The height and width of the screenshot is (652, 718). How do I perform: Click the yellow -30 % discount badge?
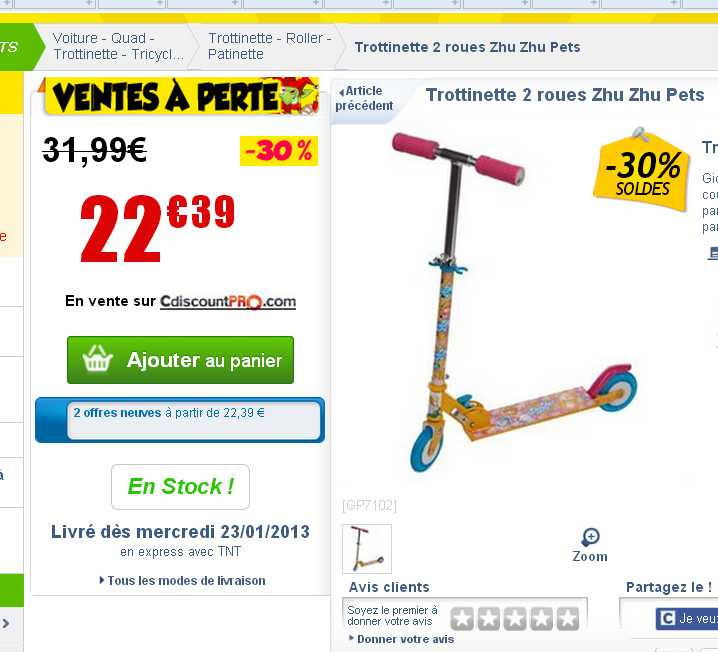point(279,151)
